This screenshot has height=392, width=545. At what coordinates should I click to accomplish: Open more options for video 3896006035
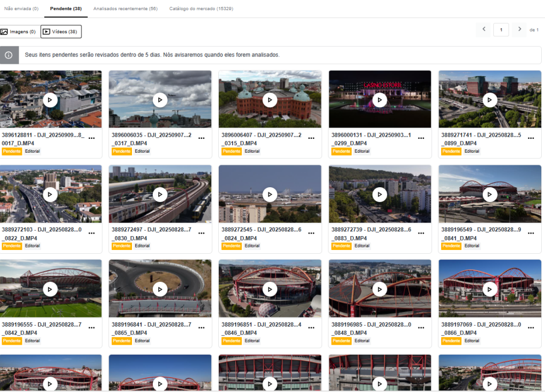(202, 138)
